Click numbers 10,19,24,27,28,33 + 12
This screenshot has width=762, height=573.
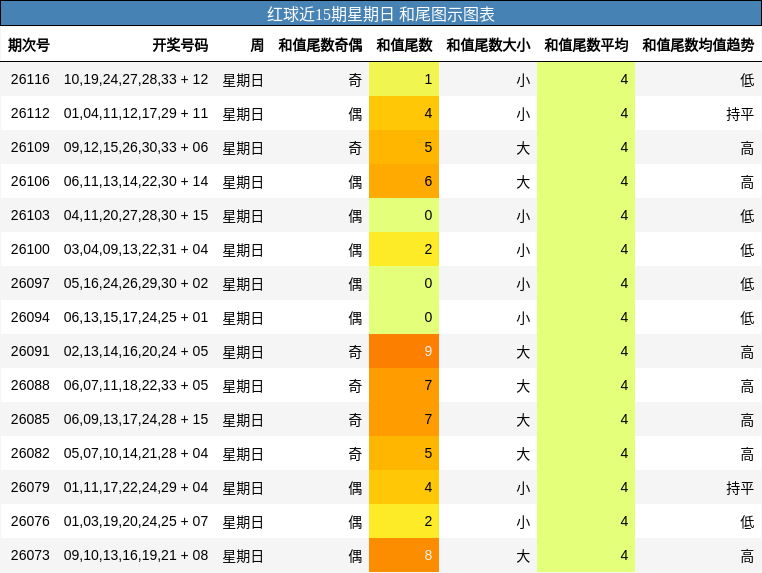(x=136, y=79)
